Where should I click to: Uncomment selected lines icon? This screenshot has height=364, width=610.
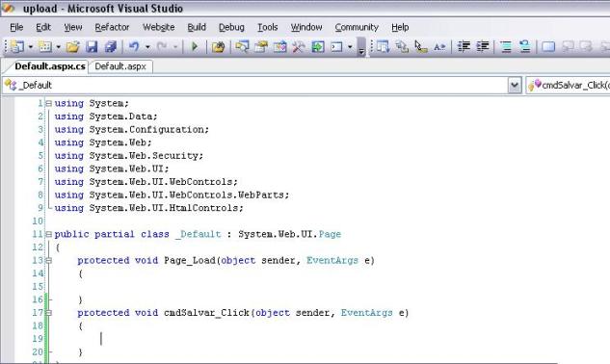[525, 47]
